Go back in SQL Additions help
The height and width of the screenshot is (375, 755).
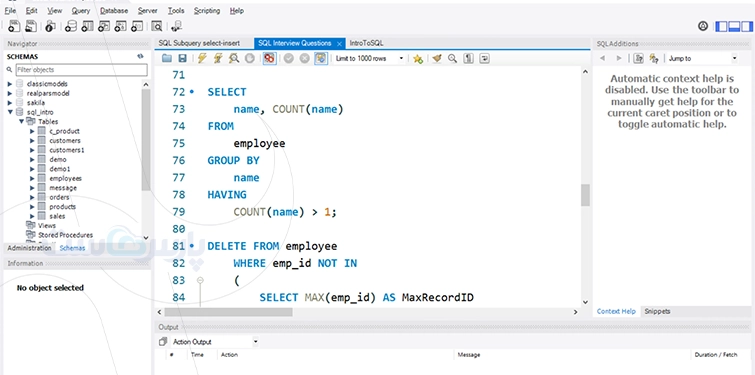tap(602, 58)
